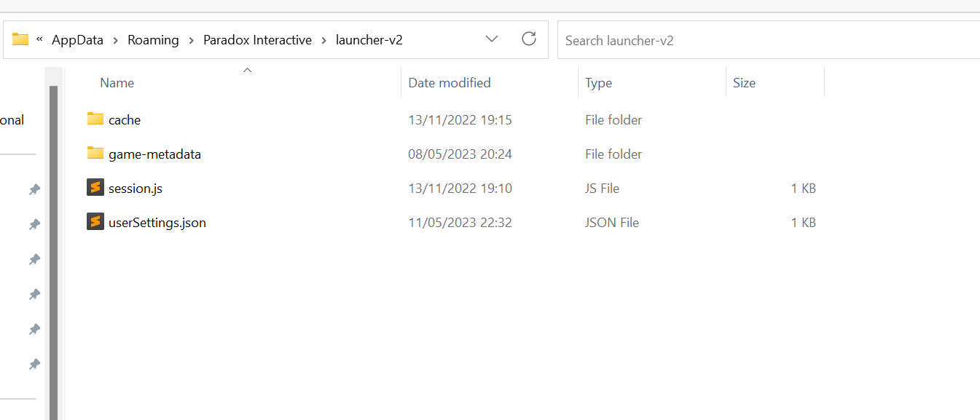Click the Search launcher-v2 field

[765, 40]
